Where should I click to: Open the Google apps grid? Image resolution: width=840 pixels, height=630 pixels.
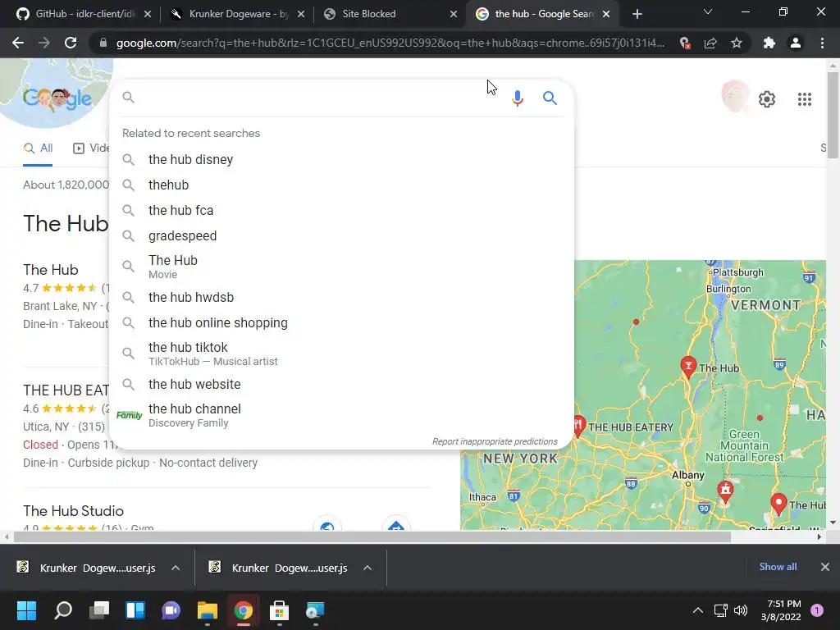pyautogui.click(x=804, y=99)
